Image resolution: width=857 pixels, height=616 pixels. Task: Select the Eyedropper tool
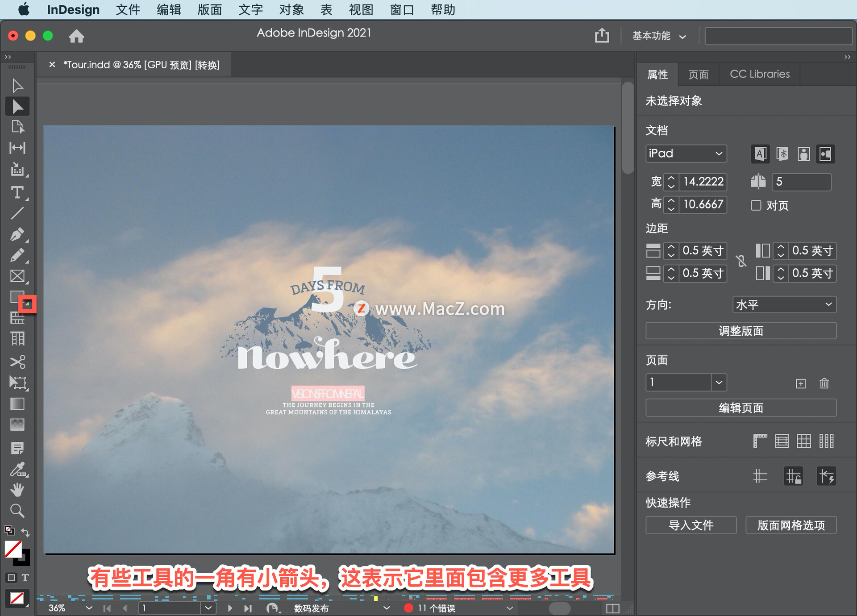click(x=17, y=469)
